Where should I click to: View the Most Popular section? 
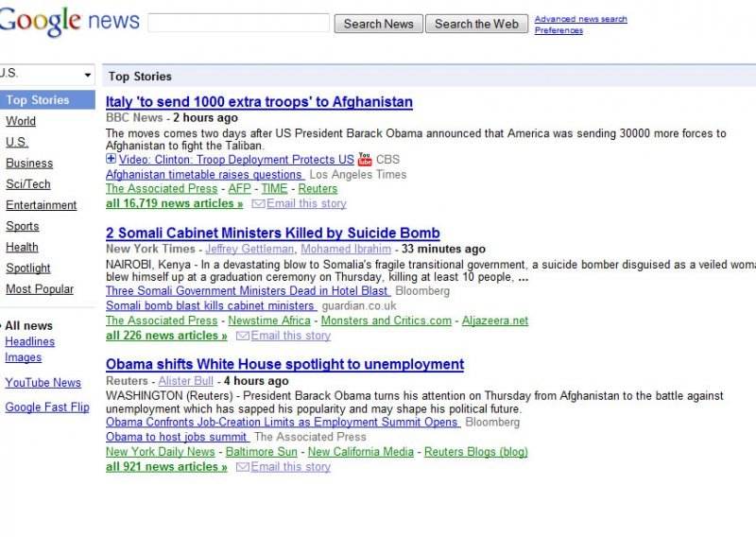click(x=40, y=289)
